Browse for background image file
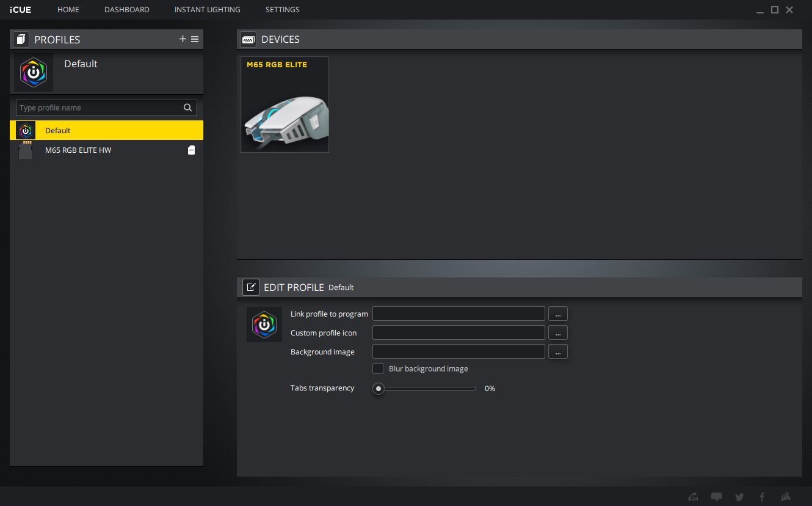812x506 pixels. tap(558, 351)
